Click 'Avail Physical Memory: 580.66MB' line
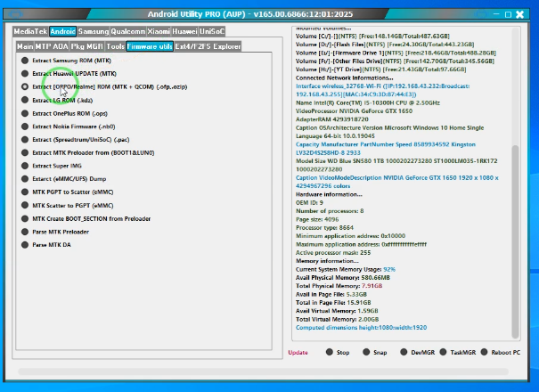The width and height of the screenshot is (539, 392). point(343,277)
